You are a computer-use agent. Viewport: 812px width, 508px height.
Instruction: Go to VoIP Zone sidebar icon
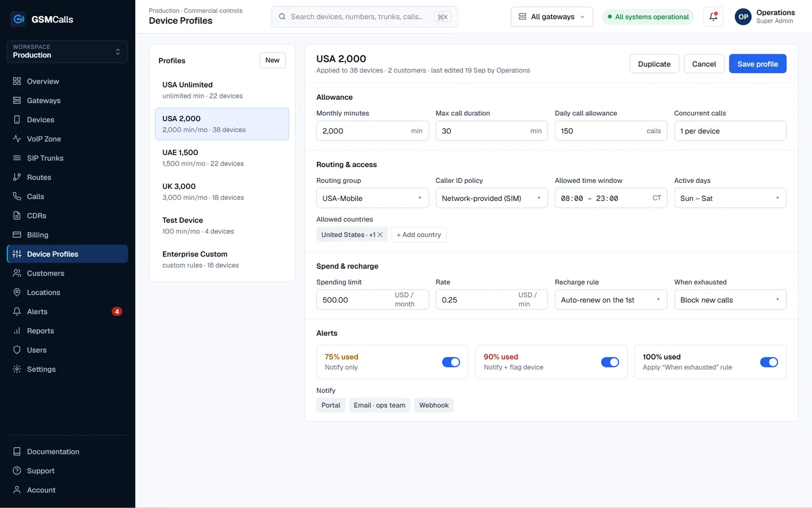click(x=17, y=139)
